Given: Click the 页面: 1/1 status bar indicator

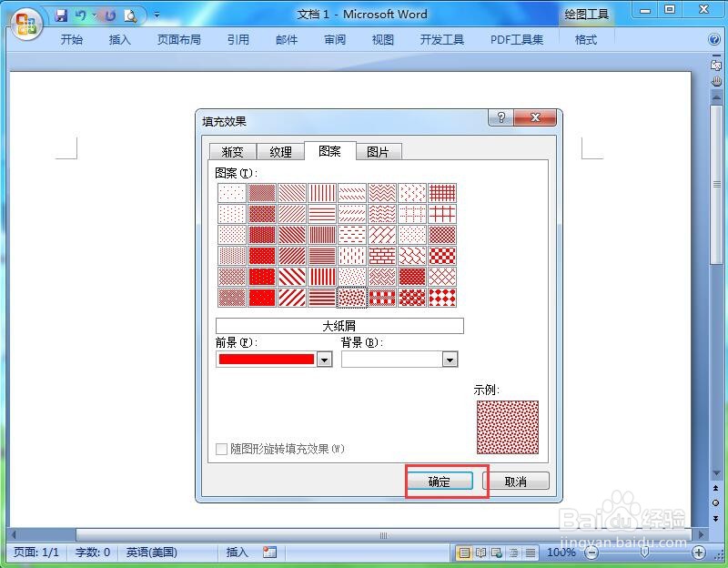Looking at the screenshot, I should (x=36, y=553).
